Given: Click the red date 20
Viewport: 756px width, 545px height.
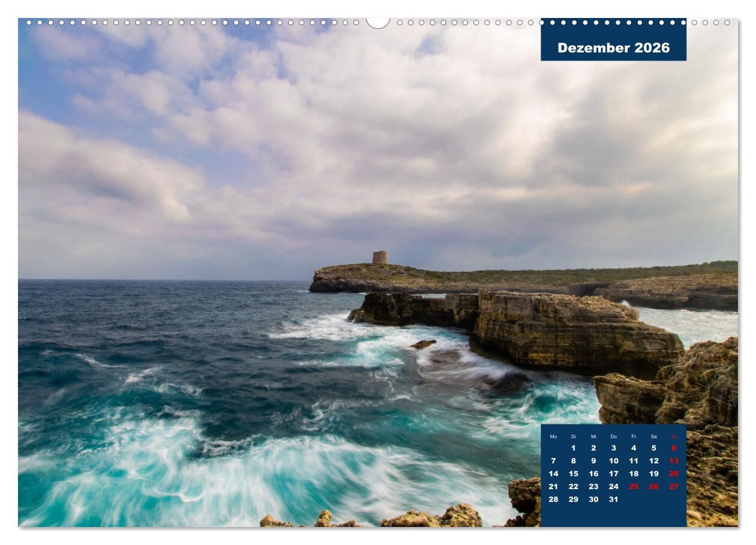Looking at the screenshot, I should tap(674, 474).
